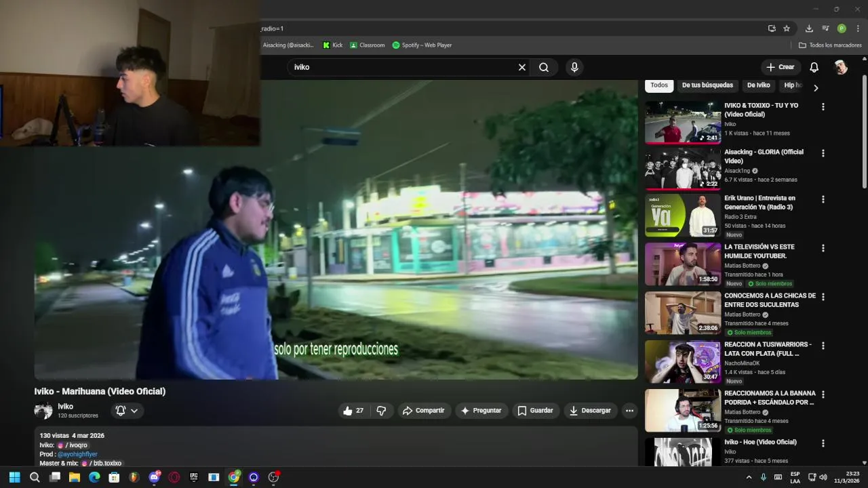Open Aisacking - GLORIA video thumbnail
The image size is (868, 488).
(x=683, y=169)
